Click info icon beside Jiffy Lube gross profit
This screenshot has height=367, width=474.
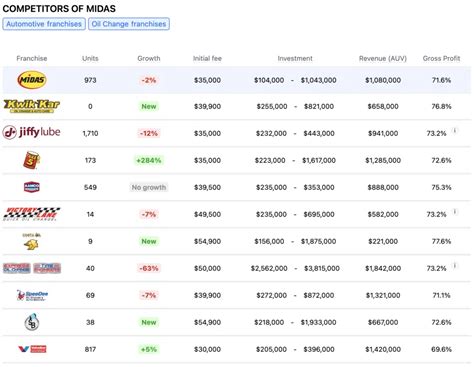[x=454, y=130]
